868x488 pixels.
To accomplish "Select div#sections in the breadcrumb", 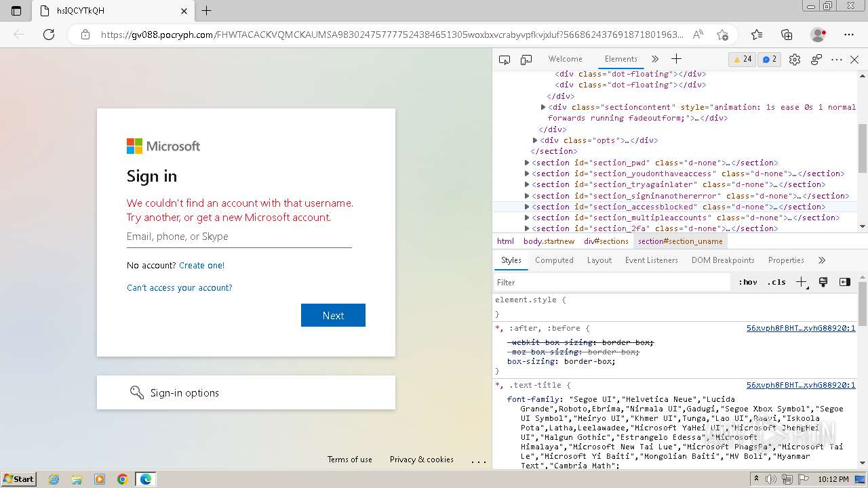I will 606,241.
